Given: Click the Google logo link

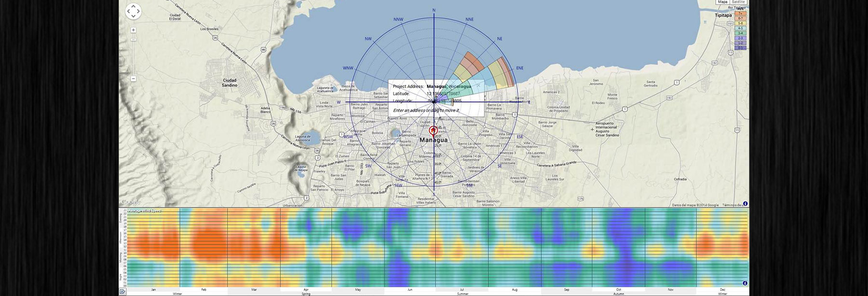Looking at the screenshot, I should [130, 202].
